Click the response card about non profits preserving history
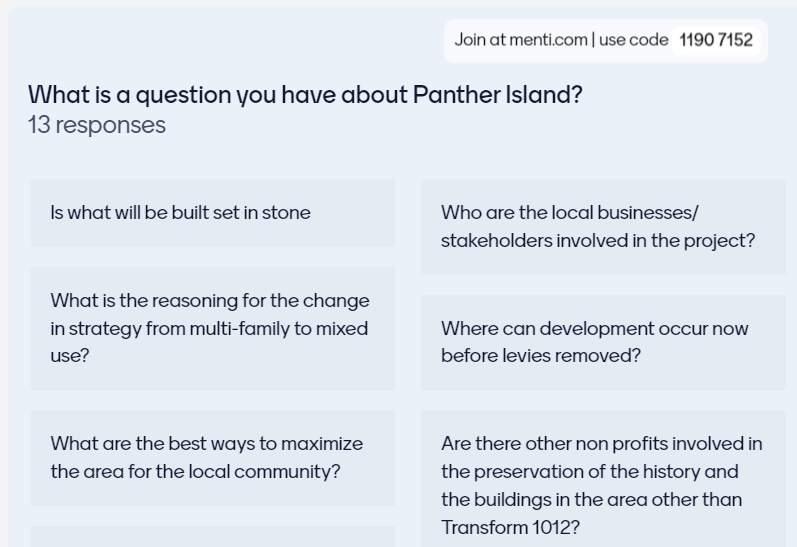797x547 pixels. click(603, 485)
